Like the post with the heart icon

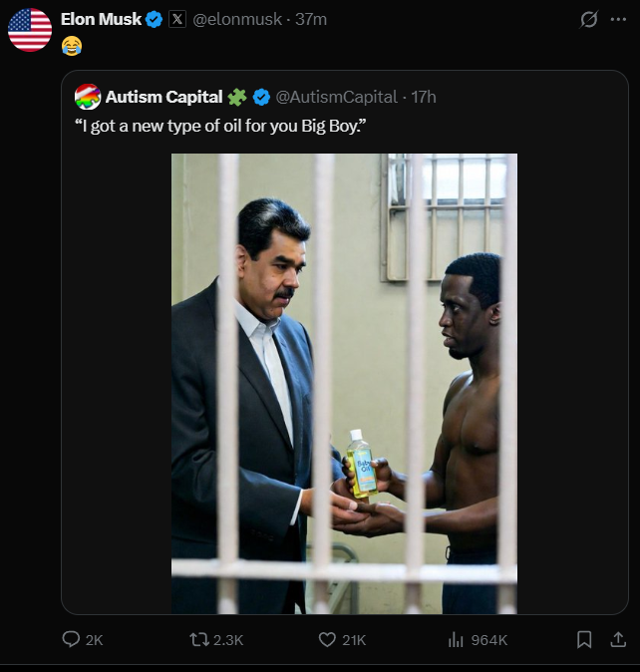coord(327,639)
